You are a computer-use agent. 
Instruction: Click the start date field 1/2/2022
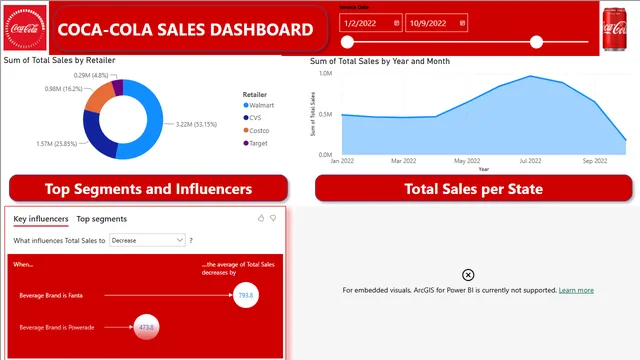[371, 23]
